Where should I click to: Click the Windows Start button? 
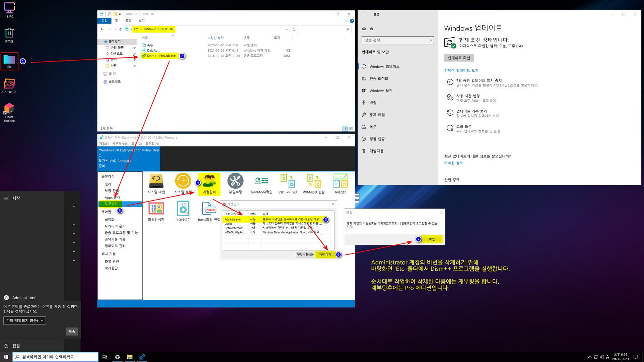tap(6, 357)
